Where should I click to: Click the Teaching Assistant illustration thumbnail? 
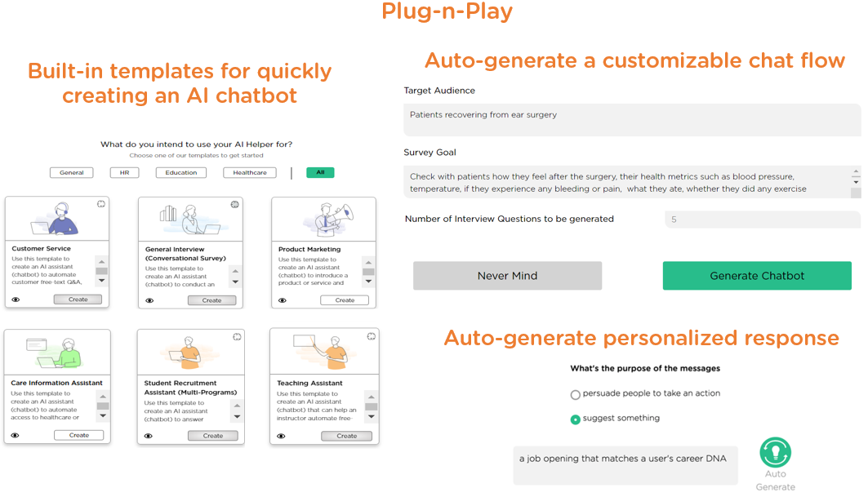(324, 352)
